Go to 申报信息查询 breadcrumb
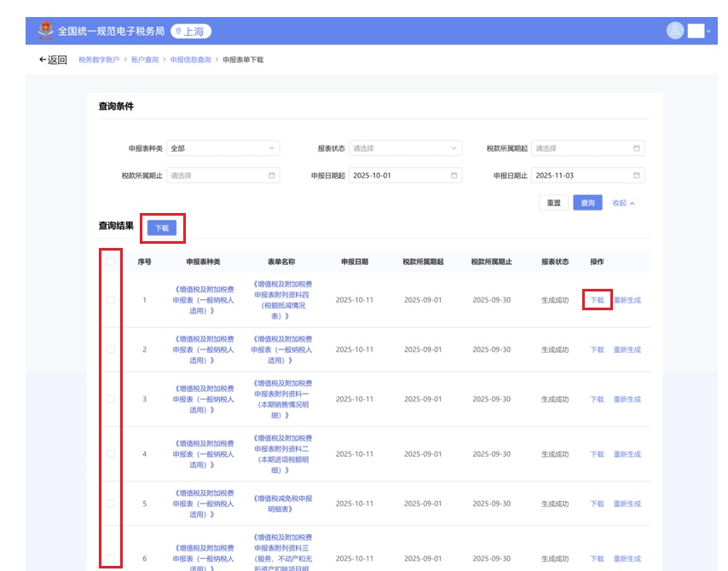 190,60
